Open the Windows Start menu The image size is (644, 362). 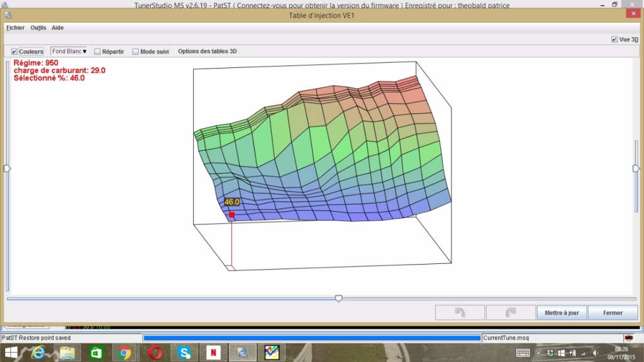coord(11,353)
